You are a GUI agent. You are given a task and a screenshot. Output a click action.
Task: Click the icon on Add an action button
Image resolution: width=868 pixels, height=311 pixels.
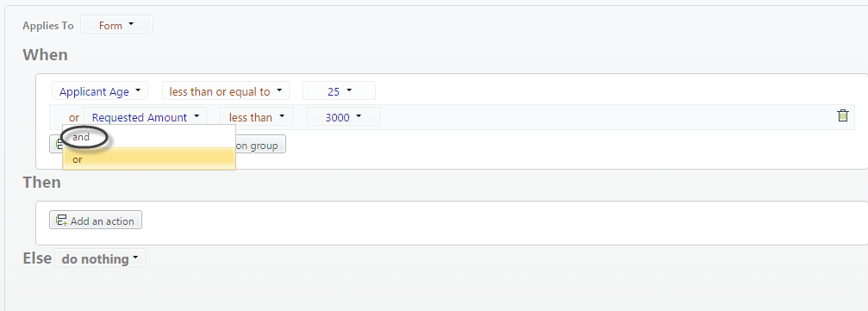(61, 221)
